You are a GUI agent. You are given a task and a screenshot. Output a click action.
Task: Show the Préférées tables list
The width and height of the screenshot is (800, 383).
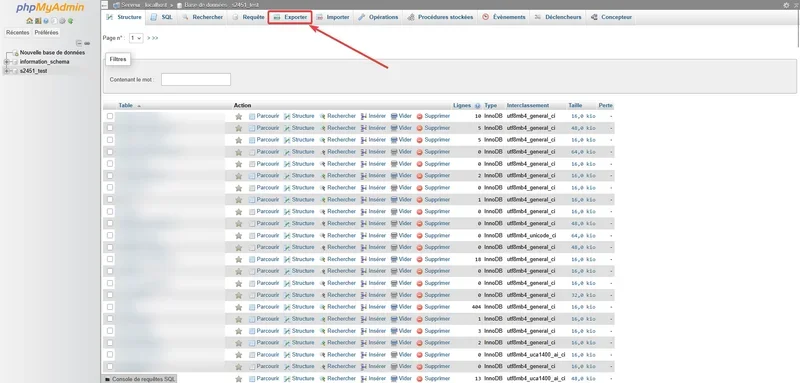pos(46,33)
